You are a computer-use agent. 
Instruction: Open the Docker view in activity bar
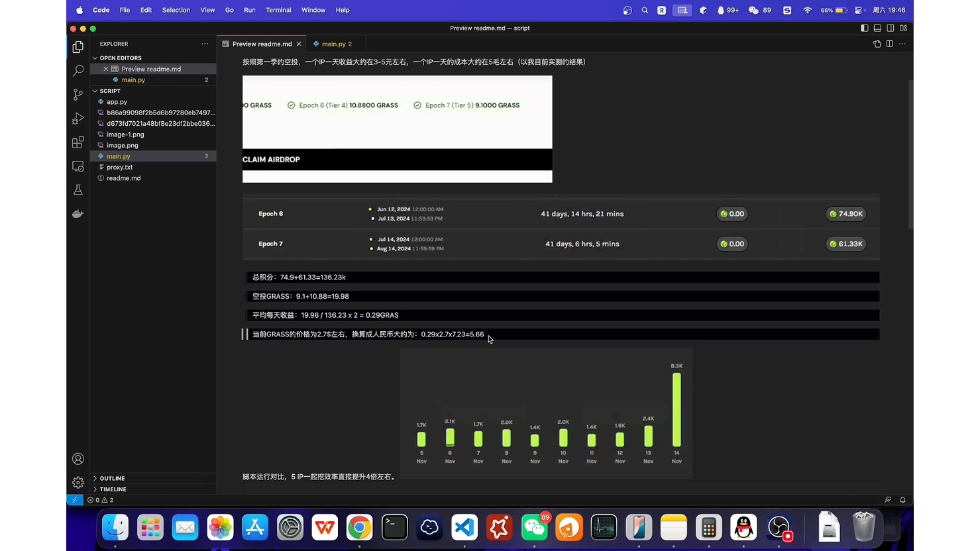[x=78, y=213]
